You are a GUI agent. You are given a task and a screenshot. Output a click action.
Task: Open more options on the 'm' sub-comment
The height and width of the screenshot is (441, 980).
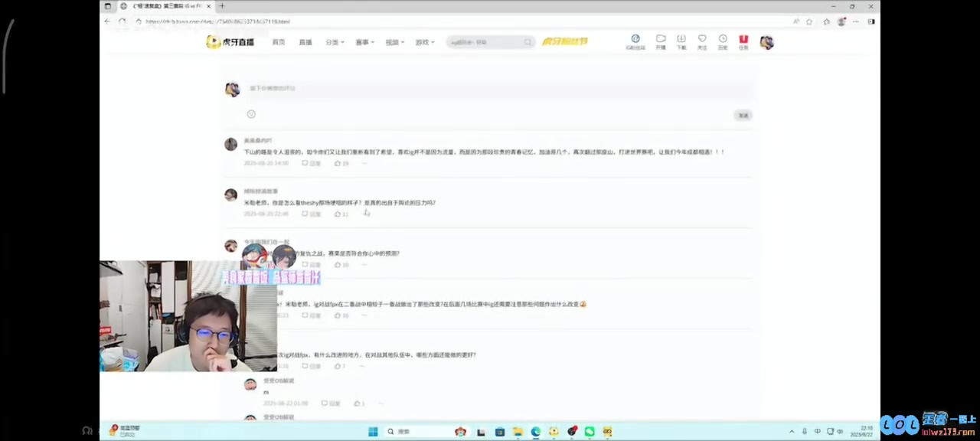pos(381,403)
